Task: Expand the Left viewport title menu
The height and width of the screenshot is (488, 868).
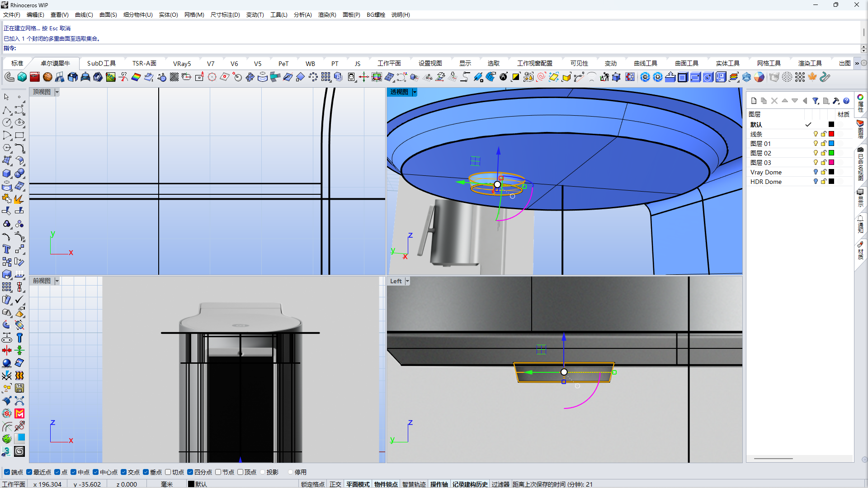Action: coord(407,281)
